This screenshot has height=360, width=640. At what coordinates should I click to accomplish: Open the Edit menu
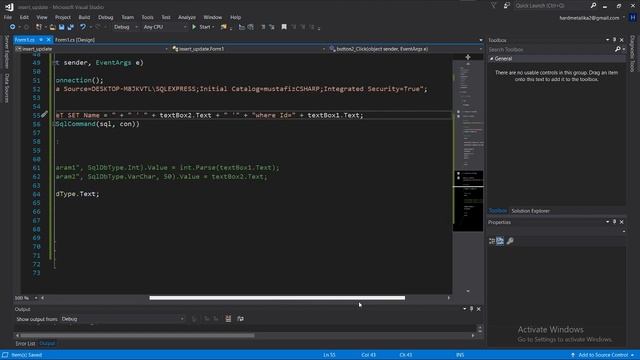[24, 17]
